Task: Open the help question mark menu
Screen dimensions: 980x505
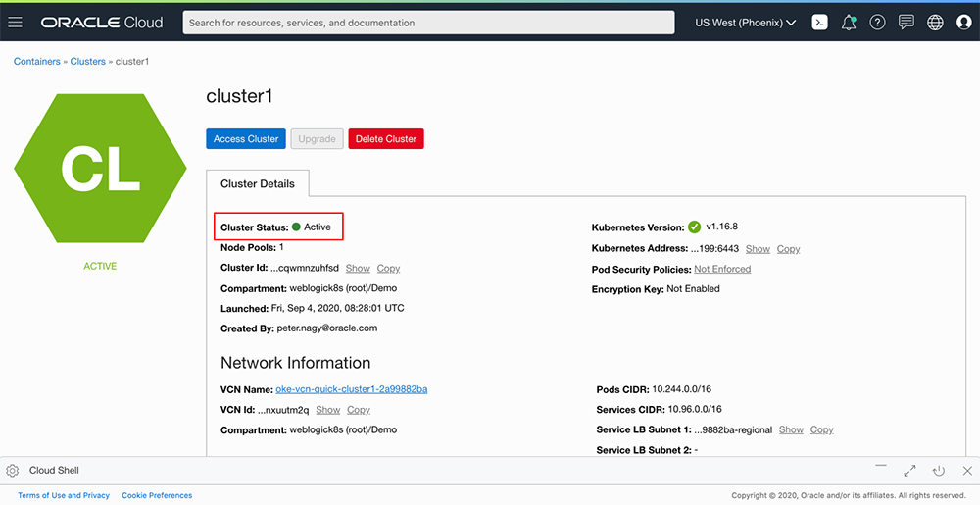Action: point(877,23)
